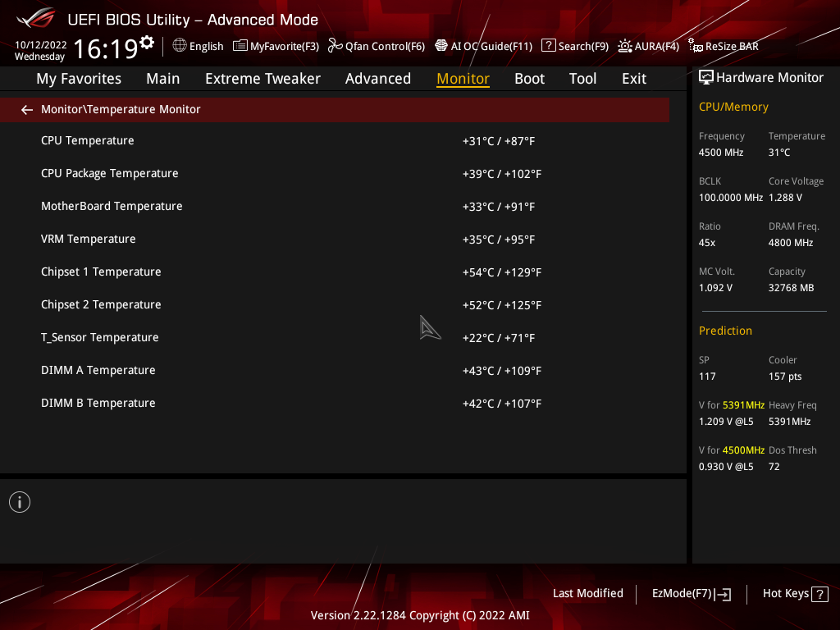The height and width of the screenshot is (630, 840).
Task: Open the Tool tab
Action: [582, 79]
